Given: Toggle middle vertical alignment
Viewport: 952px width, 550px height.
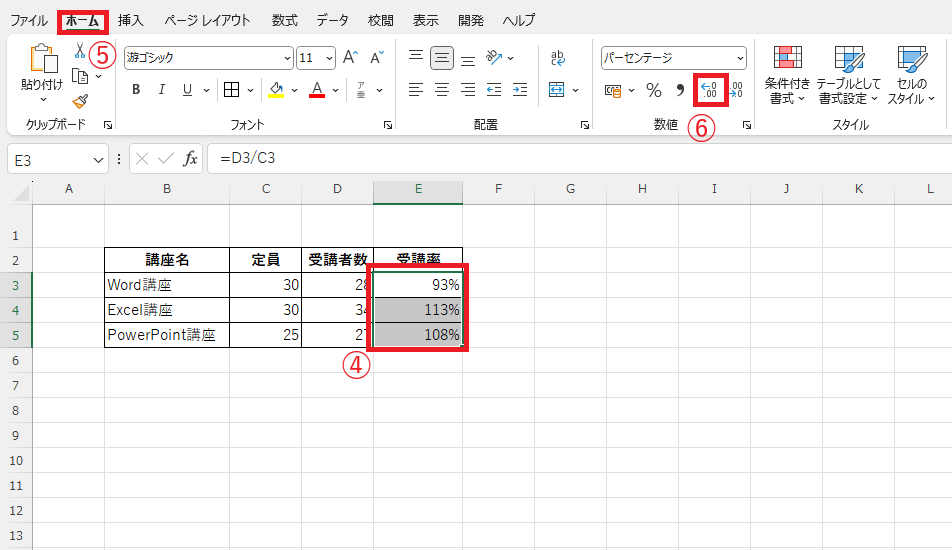Looking at the screenshot, I should tap(442, 58).
